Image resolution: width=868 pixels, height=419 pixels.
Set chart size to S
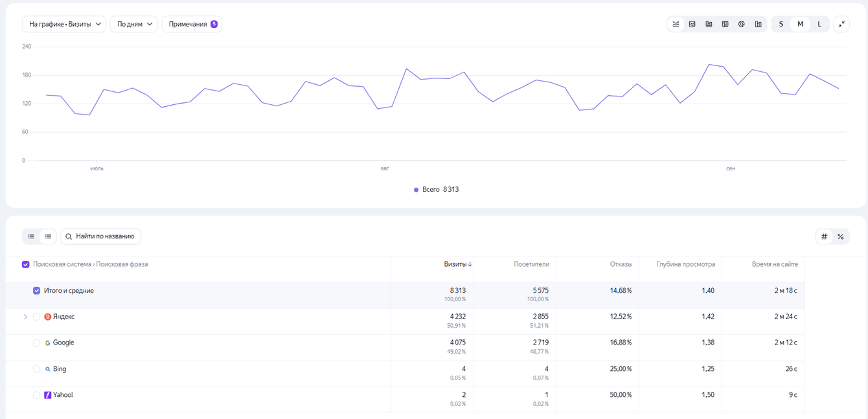pyautogui.click(x=781, y=24)
